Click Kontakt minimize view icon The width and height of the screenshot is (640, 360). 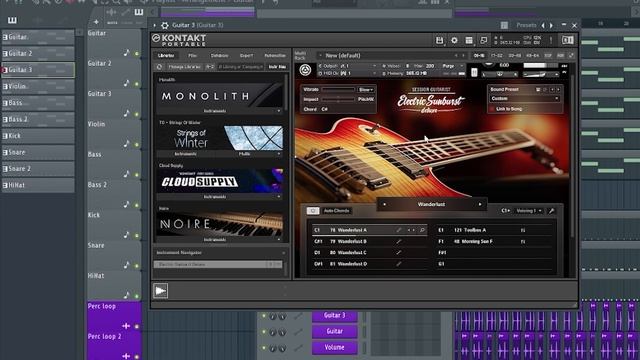[x=484, y=40]
